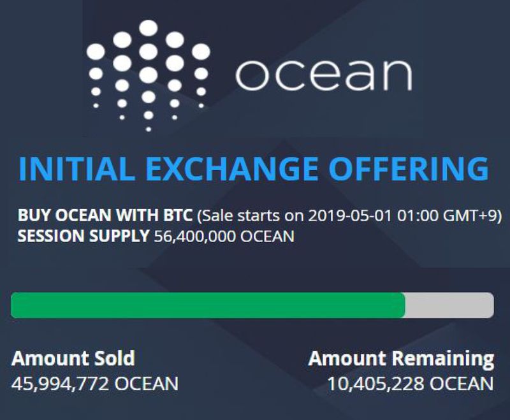Click the 56,400,000 OCEAN supply value
510x420 pixels.
tap(224, 236)
